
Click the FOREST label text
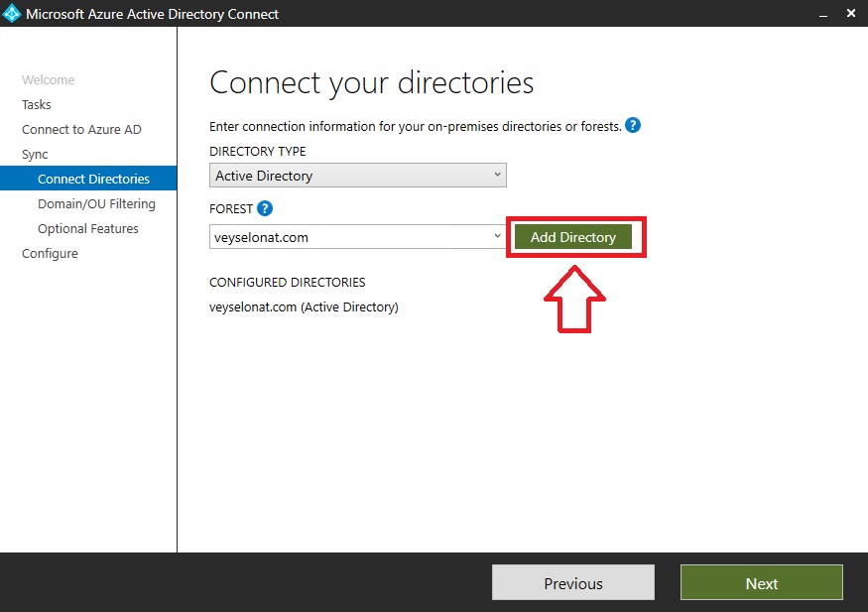(231, 208)
